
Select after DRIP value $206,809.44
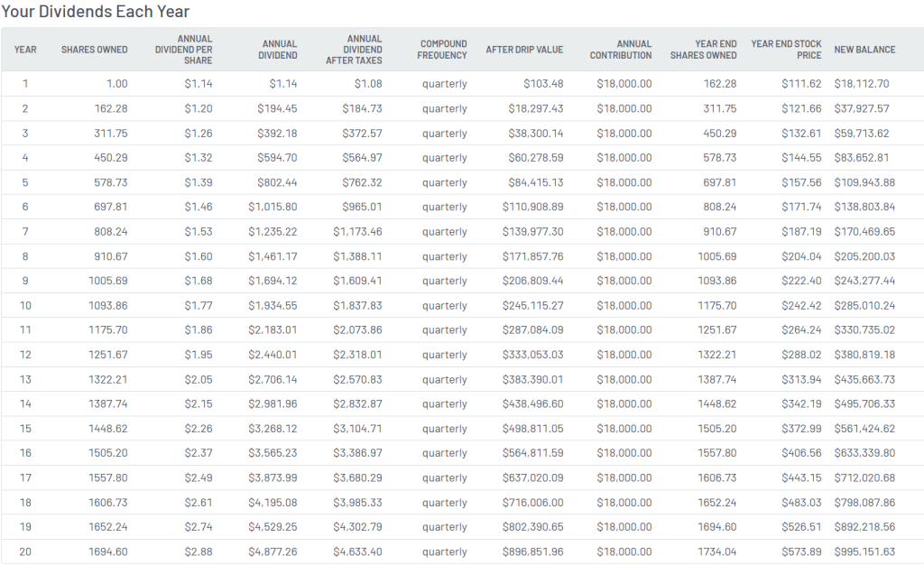(532, 281)
